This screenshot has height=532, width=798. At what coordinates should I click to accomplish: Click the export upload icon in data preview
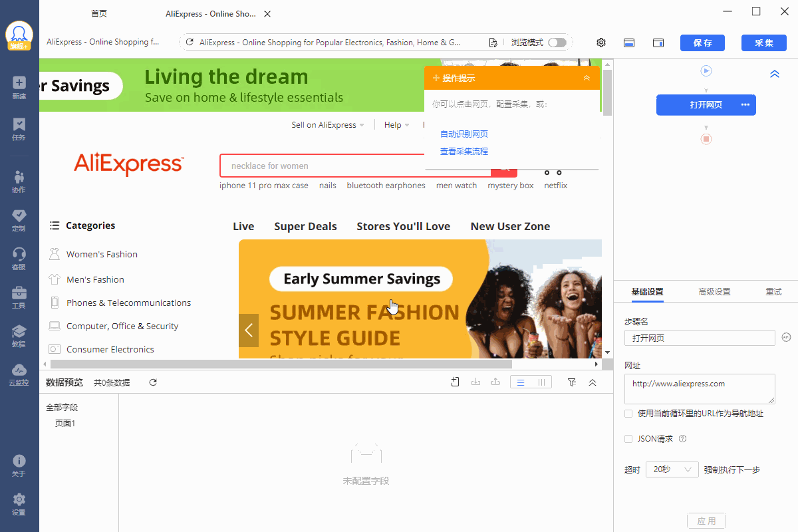pos(495,382)
